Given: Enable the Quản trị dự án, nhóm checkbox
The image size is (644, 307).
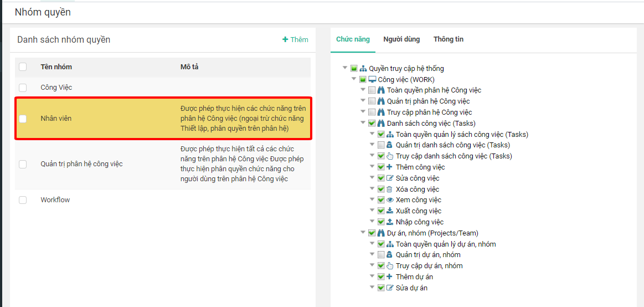Looking at the screenshot, I should coord(381,255).
